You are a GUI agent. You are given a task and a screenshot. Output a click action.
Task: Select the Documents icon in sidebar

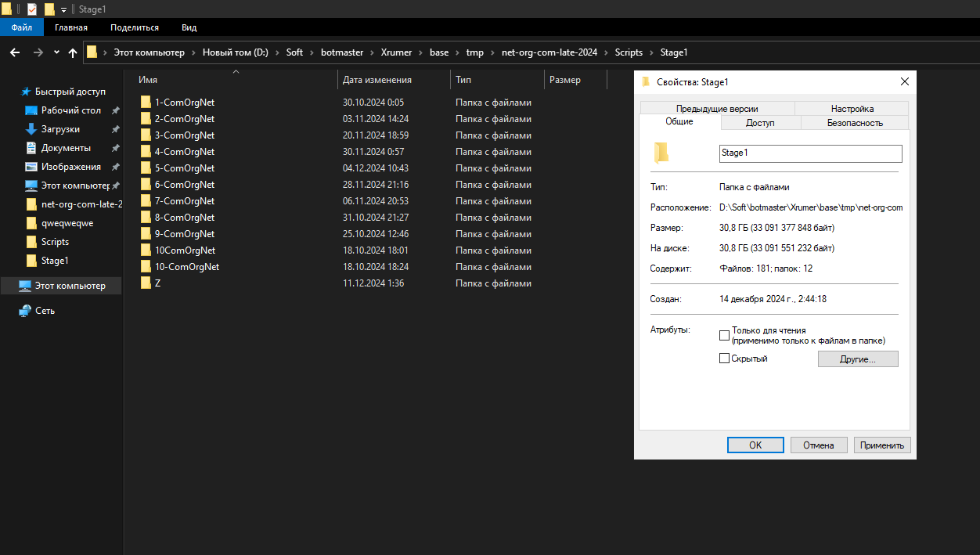pos(31,148)
